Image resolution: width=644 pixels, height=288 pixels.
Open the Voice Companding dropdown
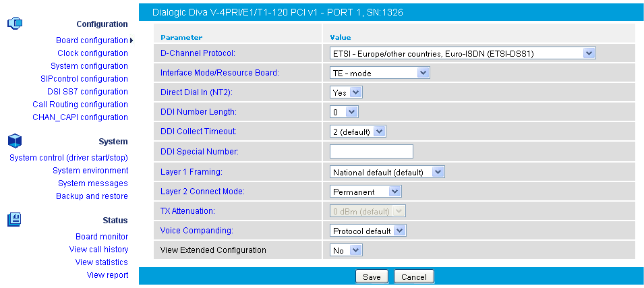[x=368, y=231]
